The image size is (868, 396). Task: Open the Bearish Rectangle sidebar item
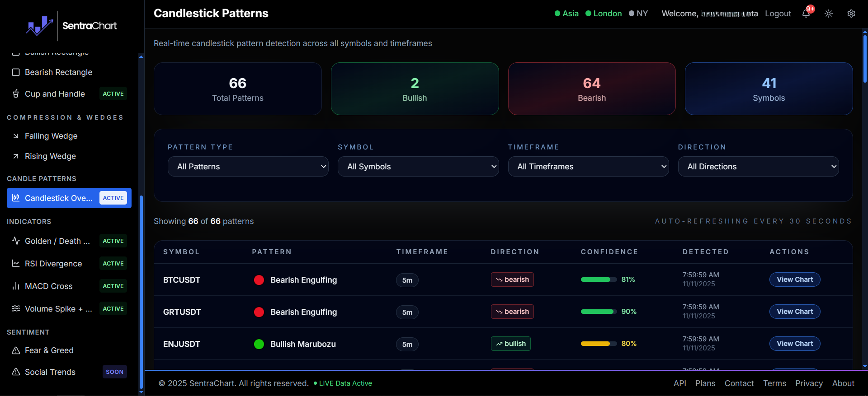pos(69,72)
